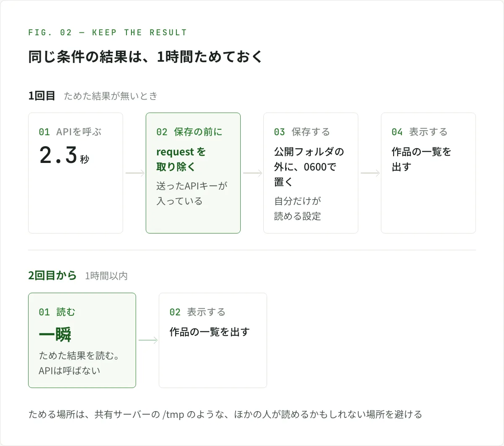Click the 'FIG. 02 — KEEP THE RESULT' label

click(x=108, y=33)
